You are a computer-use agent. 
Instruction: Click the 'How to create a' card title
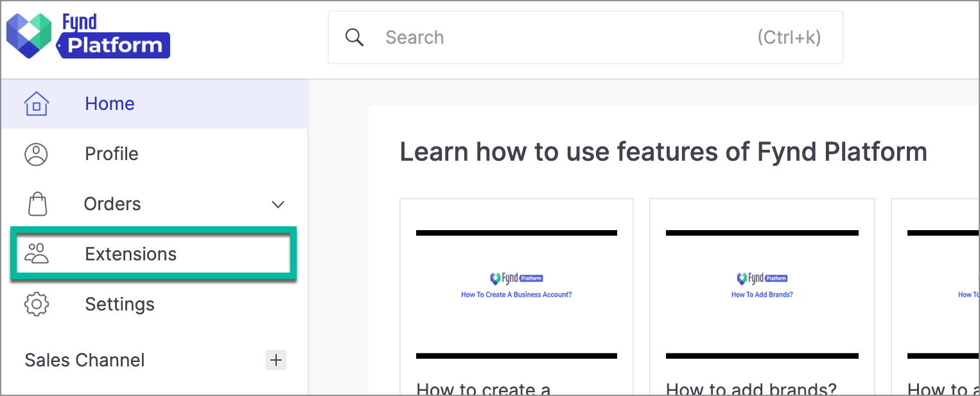[484, 388]
